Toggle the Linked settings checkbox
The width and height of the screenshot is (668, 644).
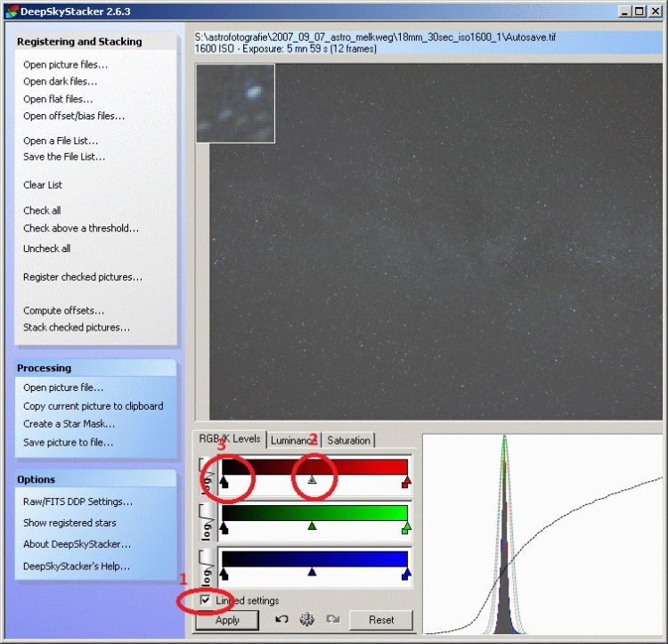click(206, 600)
